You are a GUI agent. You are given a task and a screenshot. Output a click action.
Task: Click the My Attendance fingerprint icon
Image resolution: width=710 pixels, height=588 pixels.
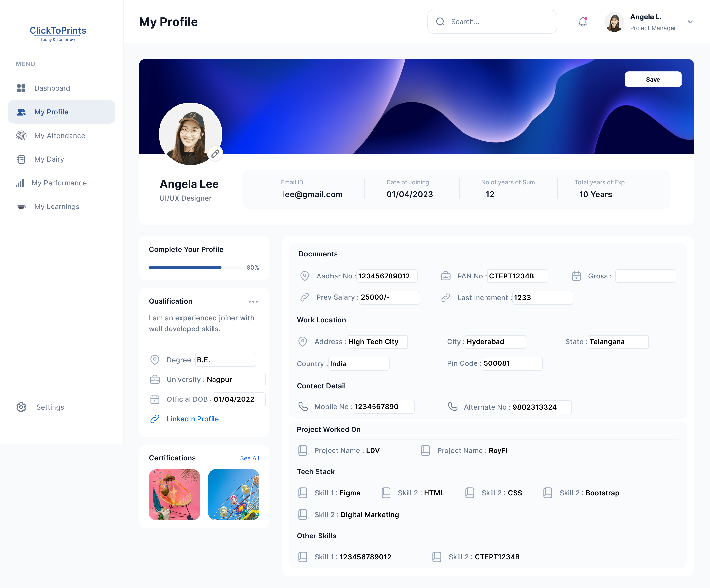tap(21, 136)
